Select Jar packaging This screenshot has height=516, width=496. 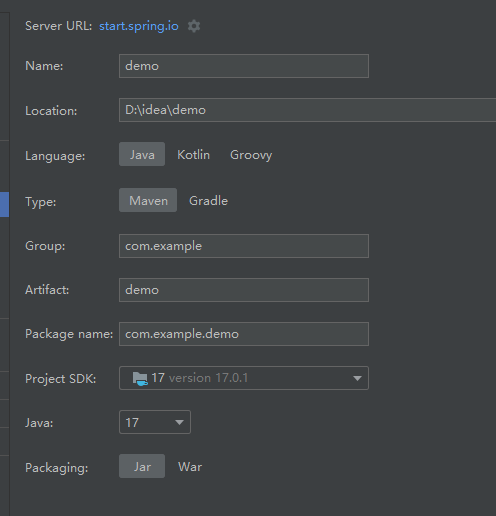[142, 466]
